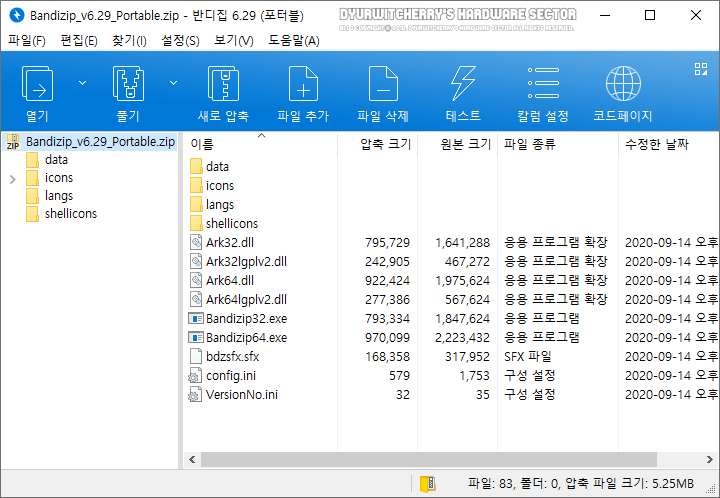Expand the icons folder tree node
This screenshot has width=720, height=498.
(13, 179)
